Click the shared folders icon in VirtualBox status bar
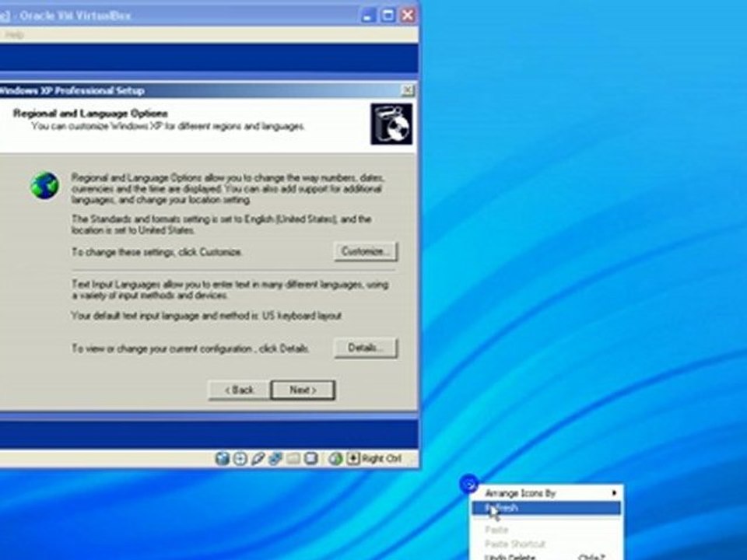Viewport: 747px width, 560px height. pyautogui.click(x=293, y=458)
